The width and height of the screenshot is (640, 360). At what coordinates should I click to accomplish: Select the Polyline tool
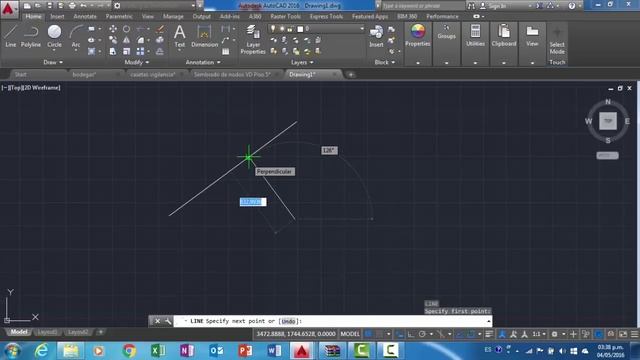click(31, 36)
